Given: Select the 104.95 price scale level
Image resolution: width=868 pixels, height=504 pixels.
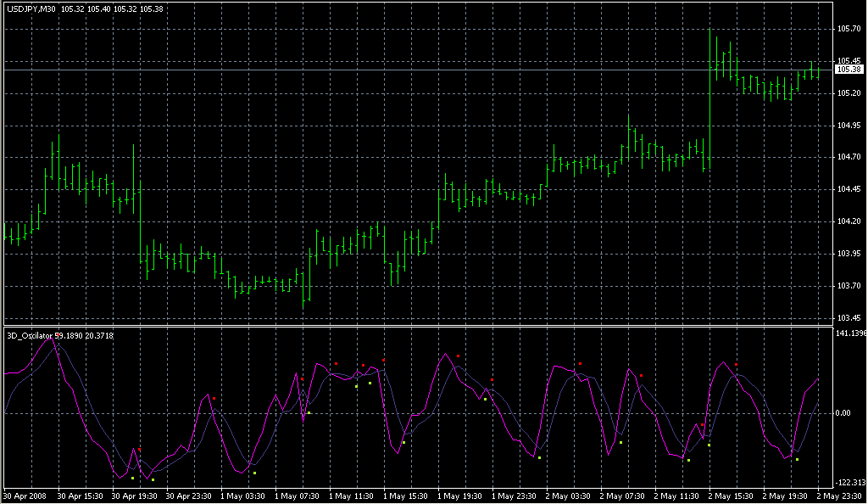Looking at the screenshot, I should [x=849, y=126].
